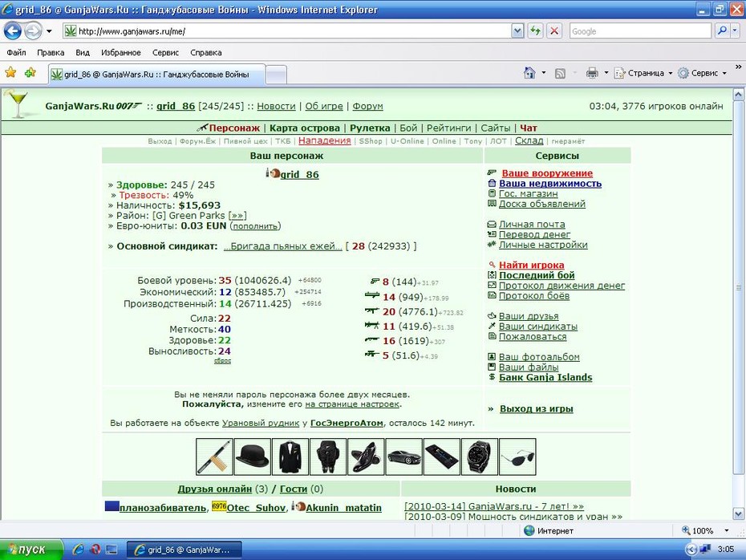Add to favorites star-plus icon
The height and width of the screenshot is (560, 746).
pos(30,73)
